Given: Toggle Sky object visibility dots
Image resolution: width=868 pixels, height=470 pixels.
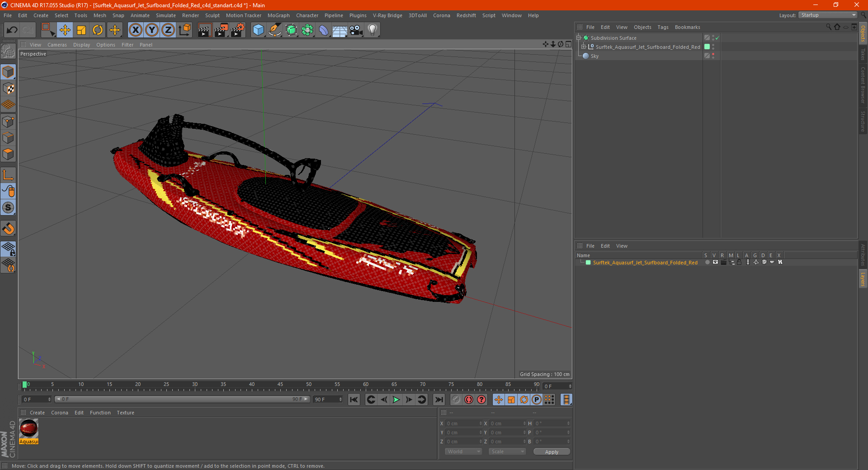Looking at the screenshot, I should (x=713, y=56).
